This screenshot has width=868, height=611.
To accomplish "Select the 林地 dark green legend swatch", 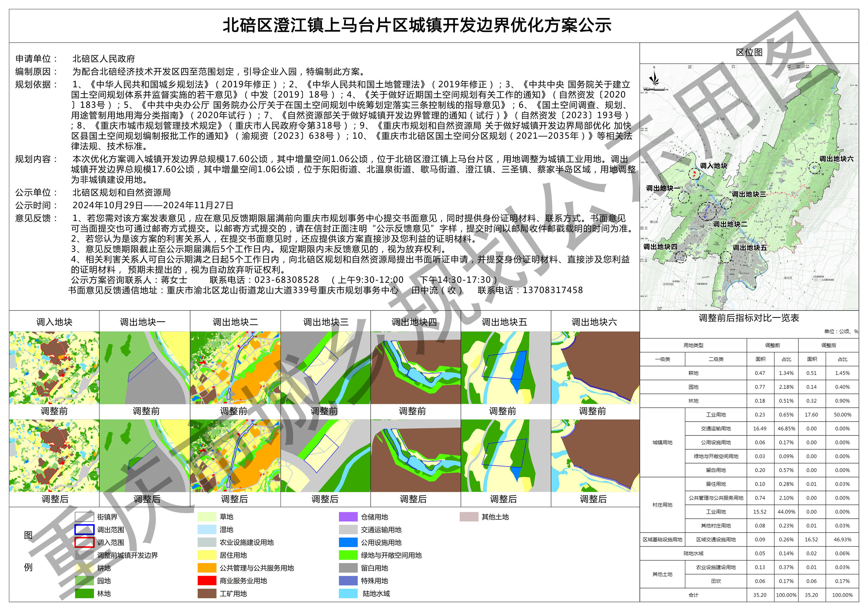I will [84, 594].
